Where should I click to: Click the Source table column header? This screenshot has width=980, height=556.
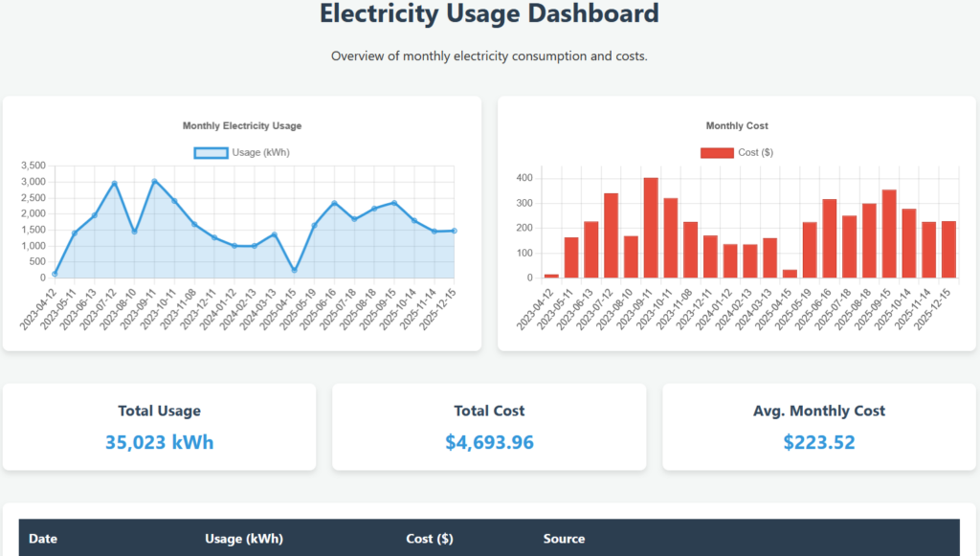point(564,539)
